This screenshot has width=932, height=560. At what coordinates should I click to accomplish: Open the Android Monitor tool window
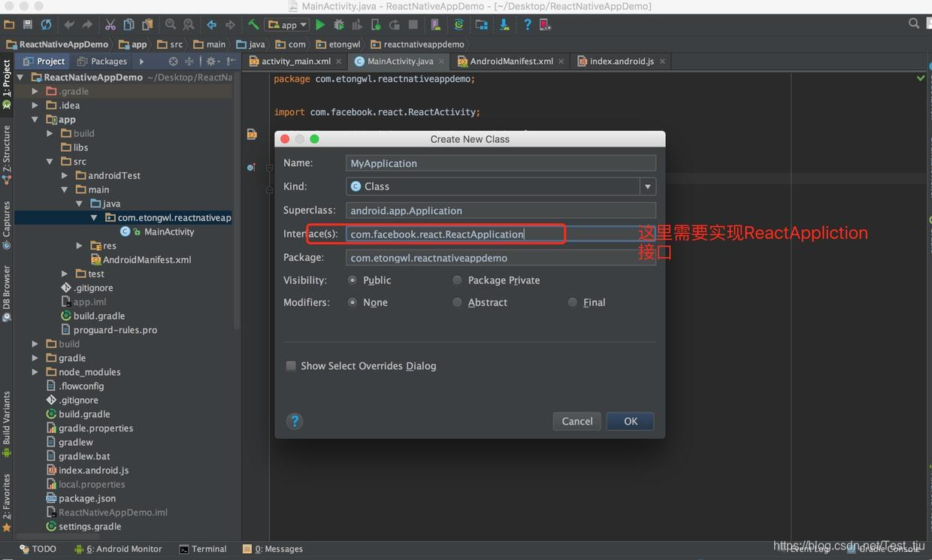(x=118, y=549)
